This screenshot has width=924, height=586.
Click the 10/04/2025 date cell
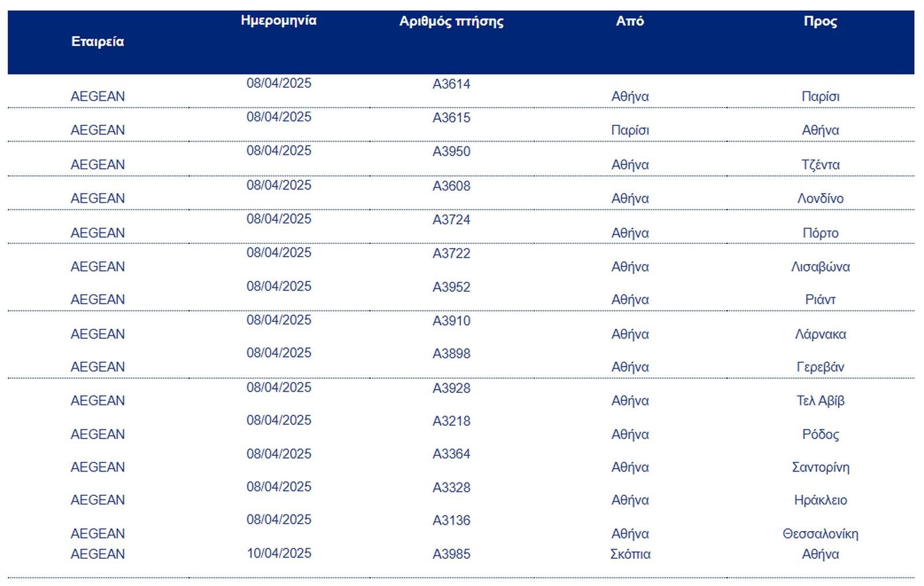(x=279, y=554)
